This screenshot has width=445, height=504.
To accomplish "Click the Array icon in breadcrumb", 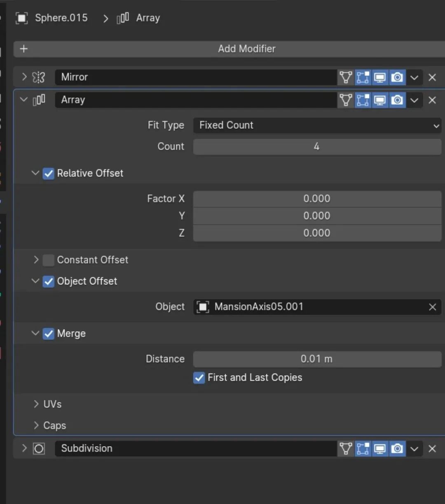I will click(x=123, y=18).
